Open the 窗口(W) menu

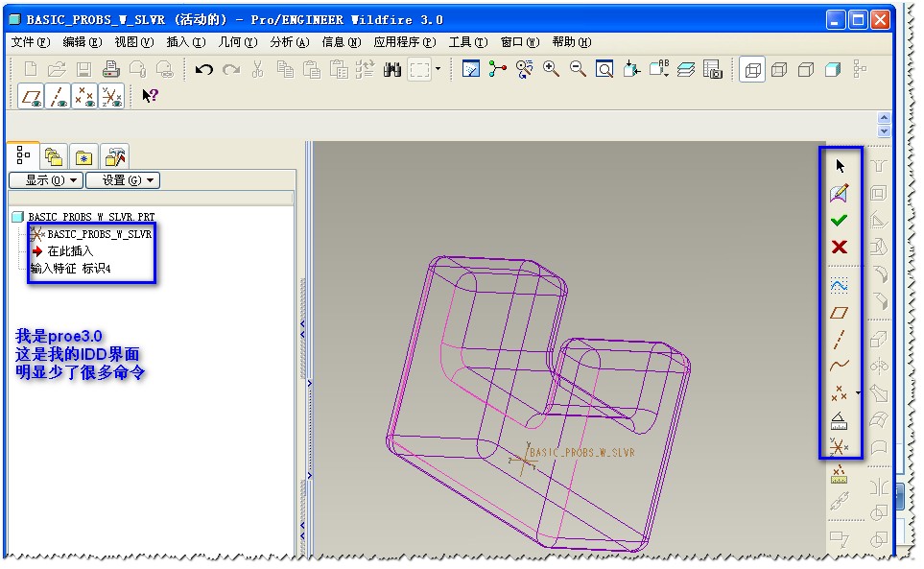520,42
